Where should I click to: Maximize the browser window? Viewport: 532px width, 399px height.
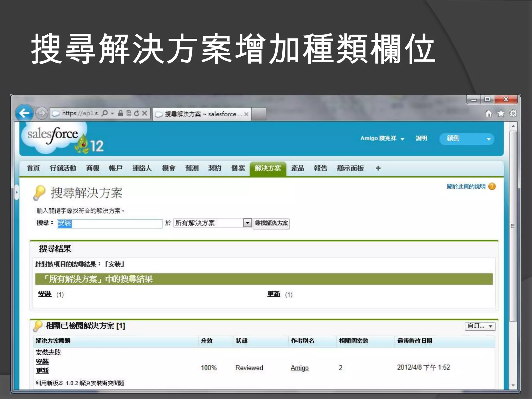pos(487,99)
